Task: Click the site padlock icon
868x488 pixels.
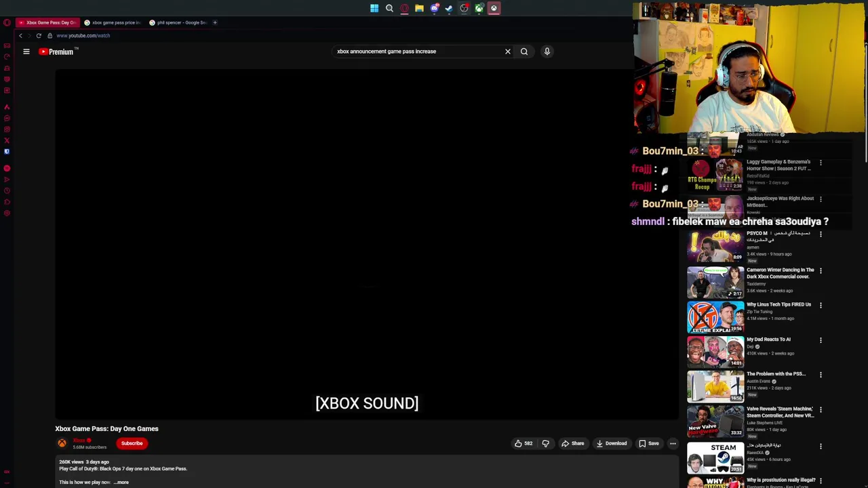Action: pos(50,35)
